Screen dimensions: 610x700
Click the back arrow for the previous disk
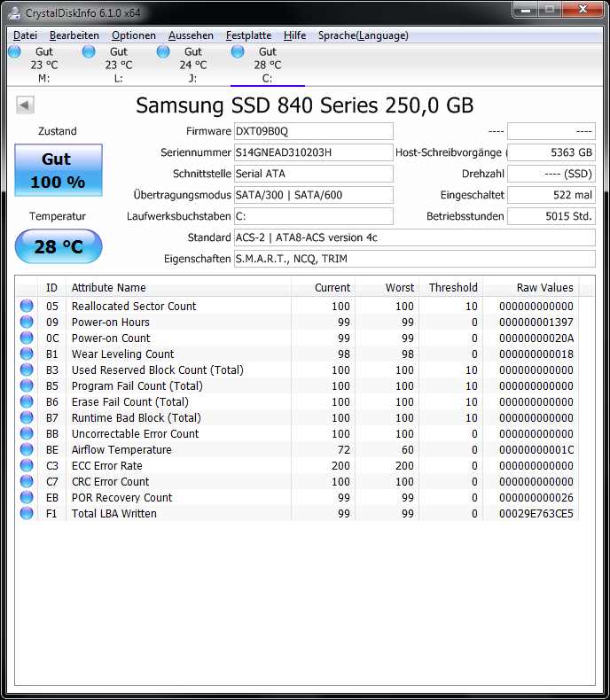tap(25, 105)
